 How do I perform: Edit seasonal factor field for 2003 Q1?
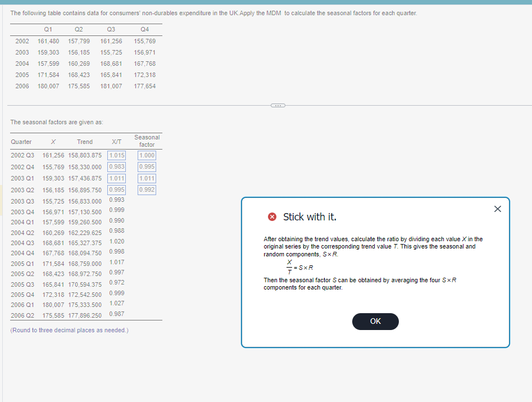(x=147, y=178)
